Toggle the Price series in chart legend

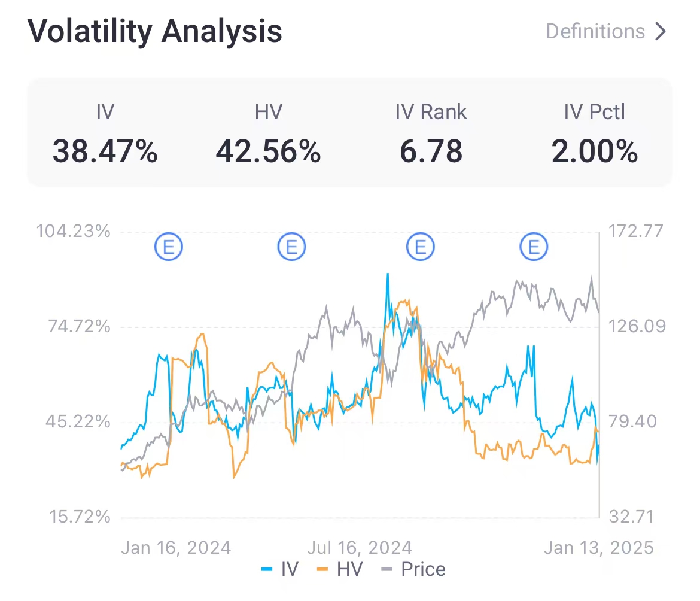tap(413, 569)
